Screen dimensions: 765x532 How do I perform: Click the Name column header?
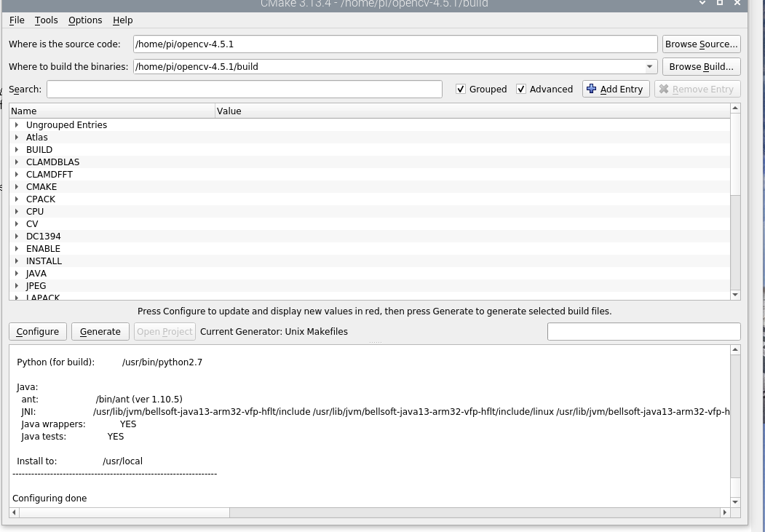coord(112,111)
